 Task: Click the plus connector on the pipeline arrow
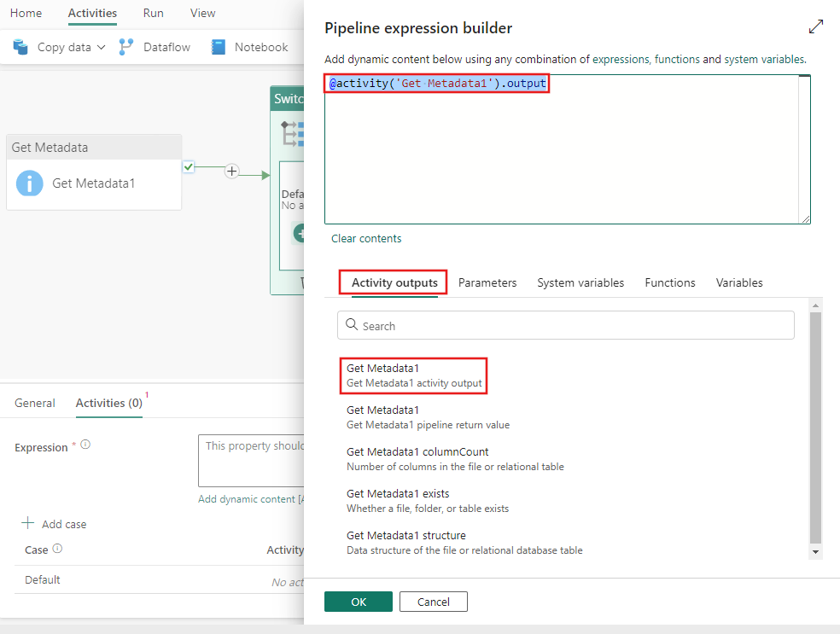click(x=231, y=171)
